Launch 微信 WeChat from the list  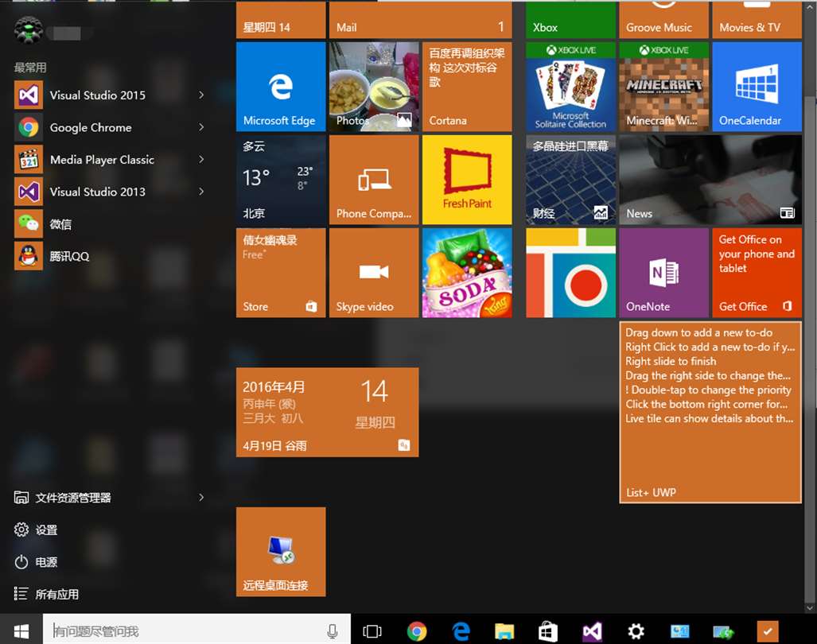[110, 224]
